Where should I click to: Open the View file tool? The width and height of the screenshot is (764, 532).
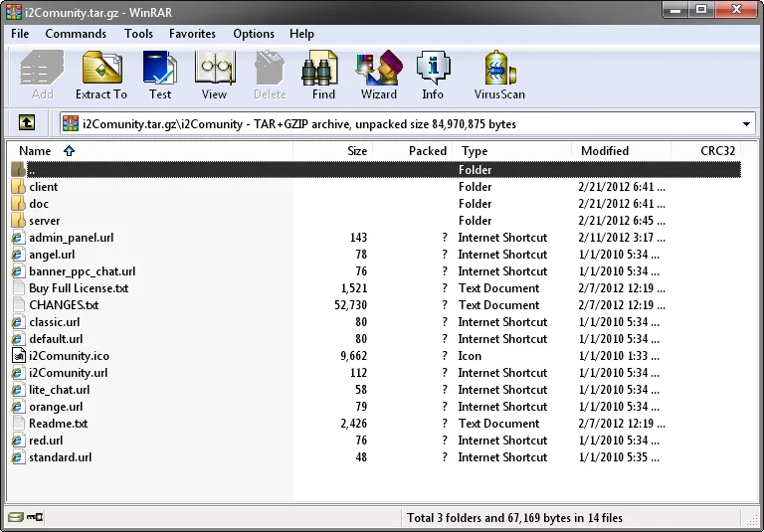point(214,76)
